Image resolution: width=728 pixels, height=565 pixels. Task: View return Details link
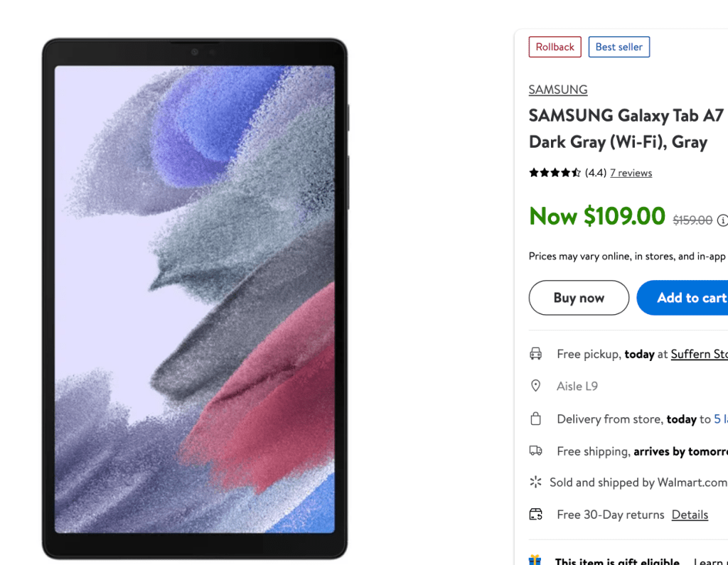690,515
